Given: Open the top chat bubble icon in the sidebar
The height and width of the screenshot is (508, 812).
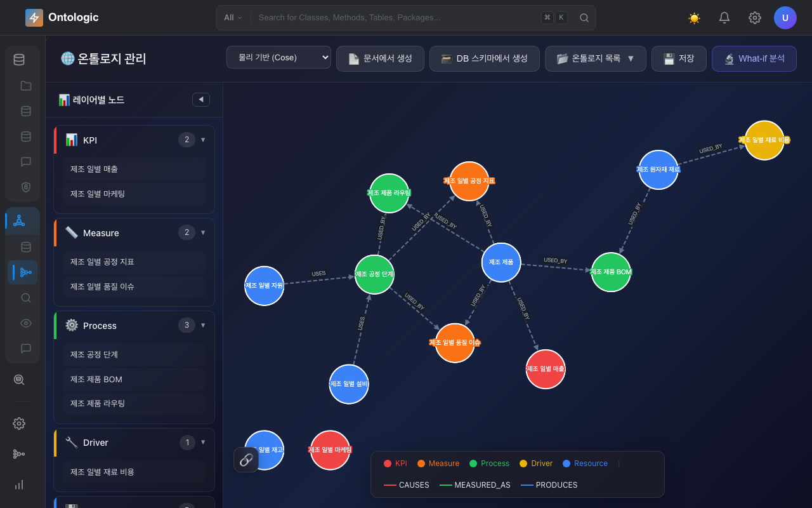Looking at the screenshot, I should (x=26, y=162).
